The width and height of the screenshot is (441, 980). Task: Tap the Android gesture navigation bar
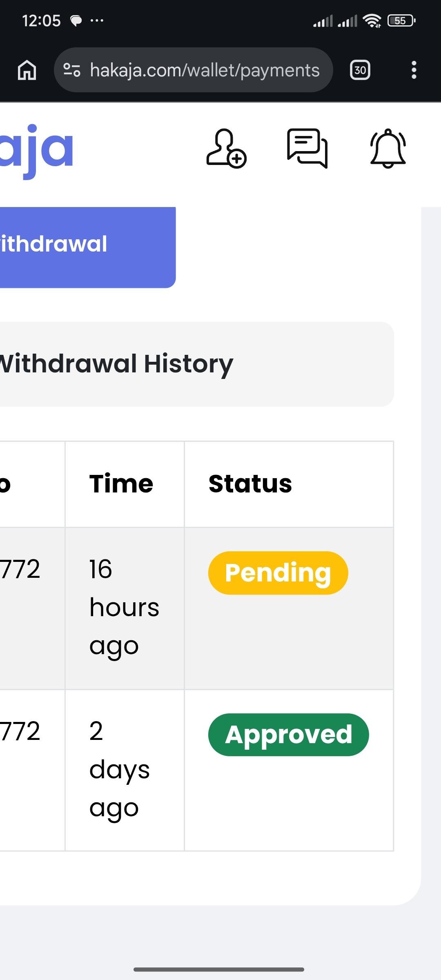pos(219,969)
